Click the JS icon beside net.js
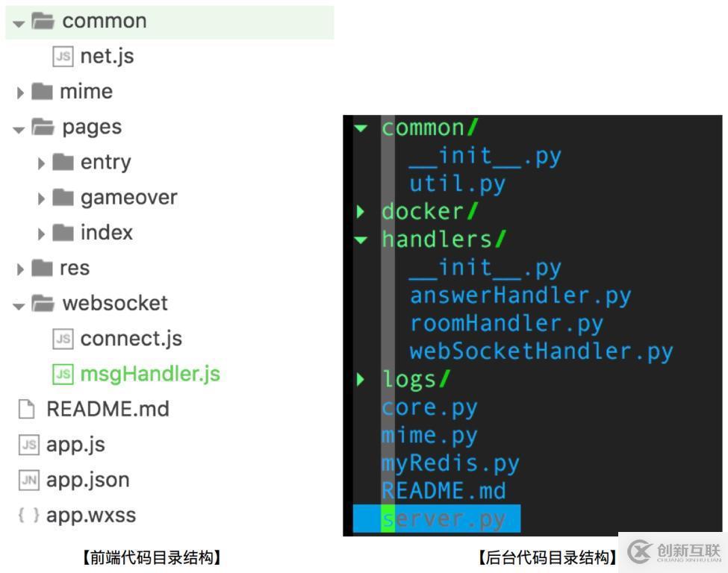Viewport: 728px width, 573px height. tap(63, 56)
